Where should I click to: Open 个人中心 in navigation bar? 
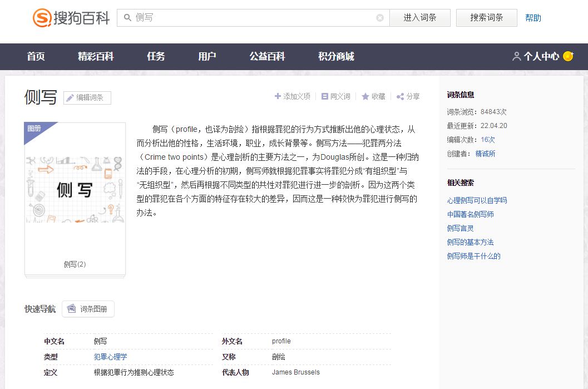(541, 56)
